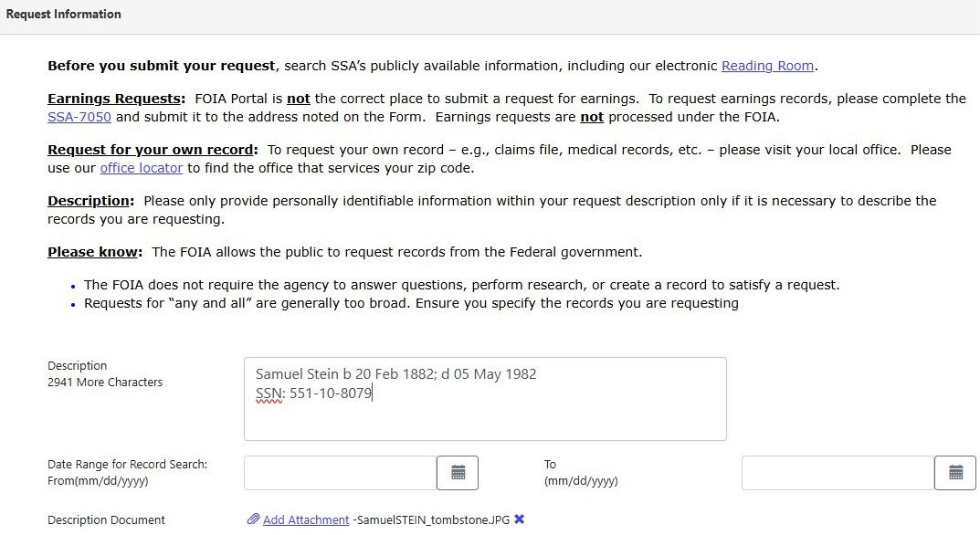Click the 2941 More Characters counter
980x535 pixels.
pyautogui.click(x=104, y=382)
